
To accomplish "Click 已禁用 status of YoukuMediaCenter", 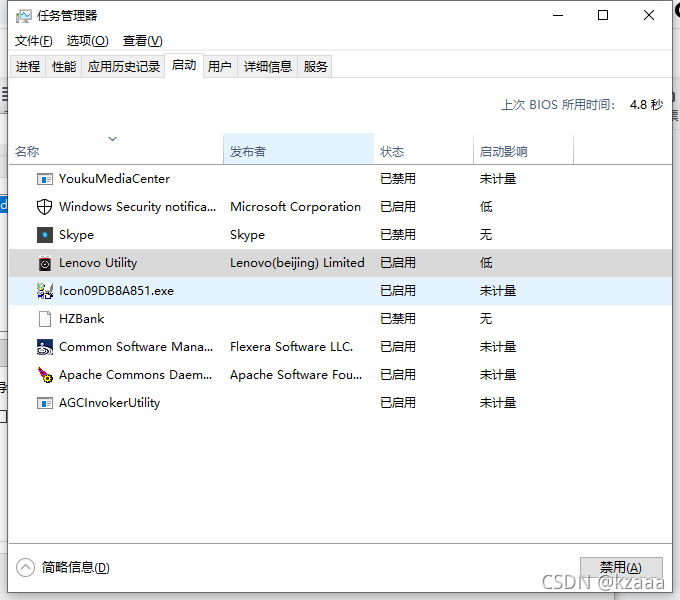I will point(398,179).
